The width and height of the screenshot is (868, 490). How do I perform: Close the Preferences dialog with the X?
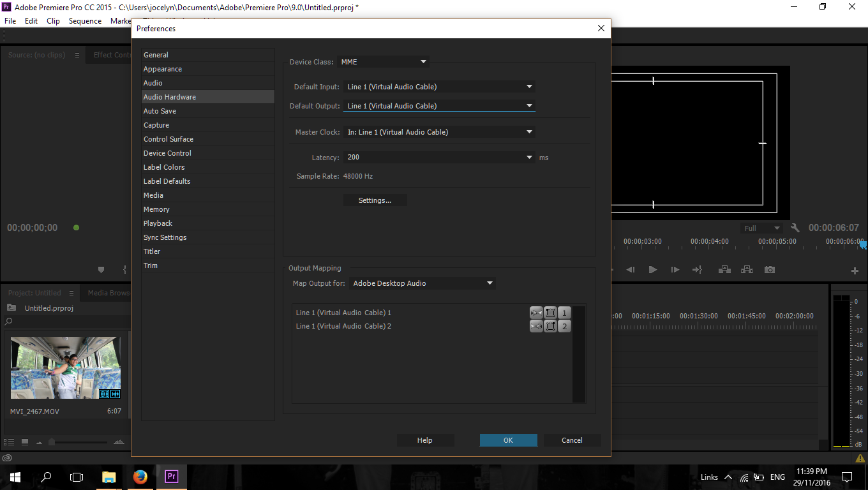tap(601, 28)
